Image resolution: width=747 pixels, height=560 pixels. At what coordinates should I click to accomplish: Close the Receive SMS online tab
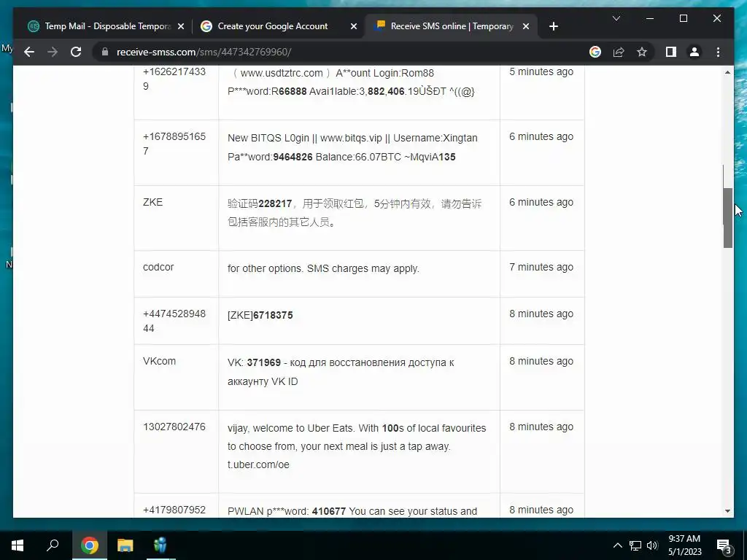526,26
